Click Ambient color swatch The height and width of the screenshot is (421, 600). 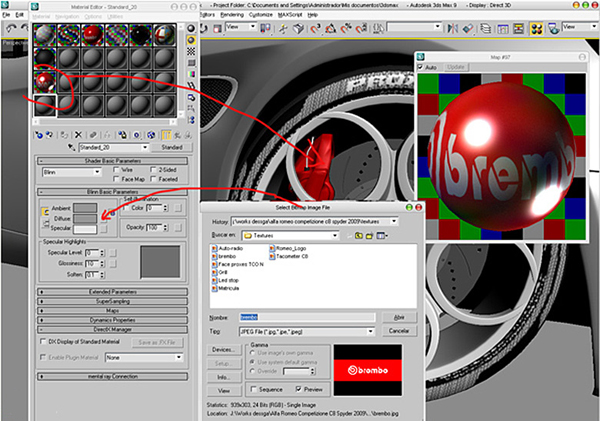[x=85, y=208]
